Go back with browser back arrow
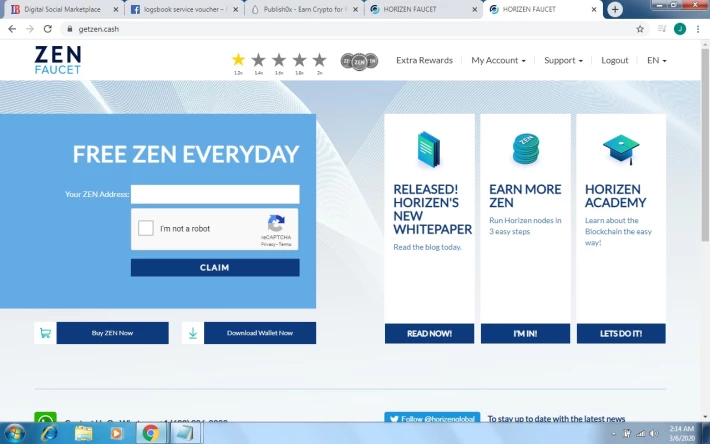Screen dimensions: 710x444 (x=12, y=29)
